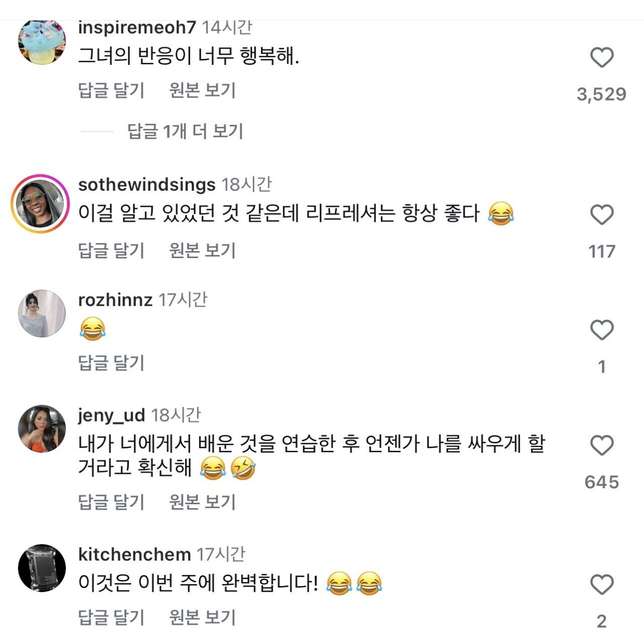Reply to inspiremeoh7 via 답글 달기
This screenshot has width=644, height=644.
coord(111,91)
